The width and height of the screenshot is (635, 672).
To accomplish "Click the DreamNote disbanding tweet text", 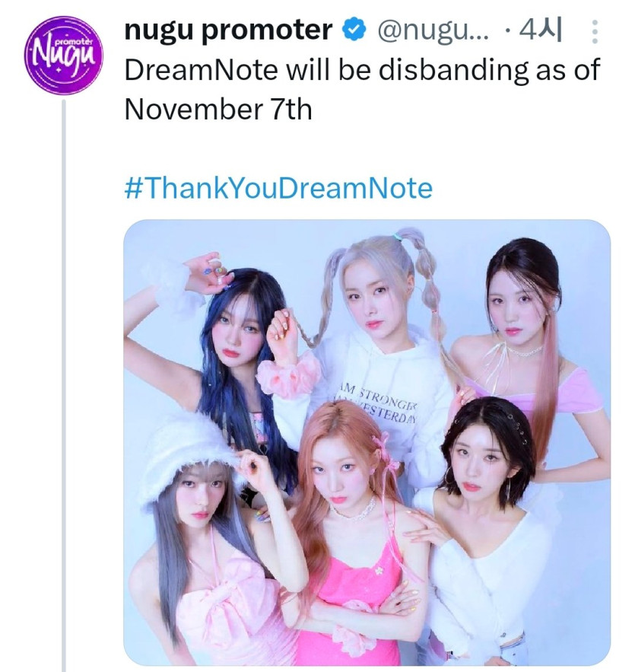I will (362, 71).
